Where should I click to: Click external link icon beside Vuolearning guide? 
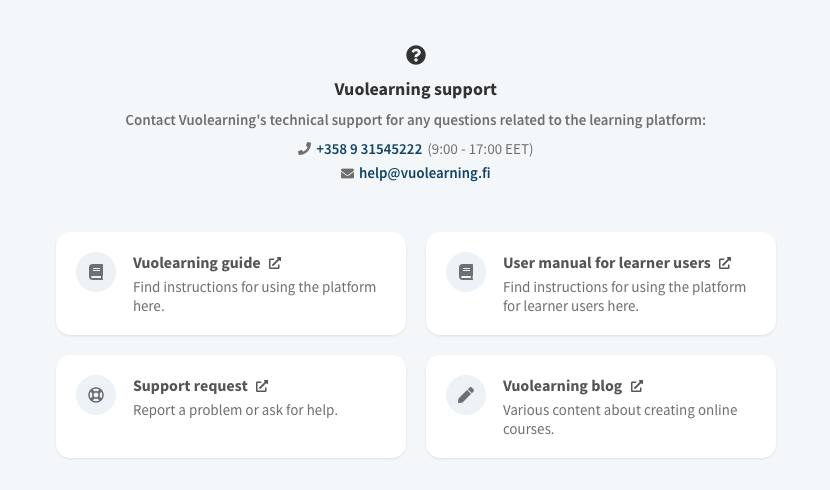click(x=275, y=264)
